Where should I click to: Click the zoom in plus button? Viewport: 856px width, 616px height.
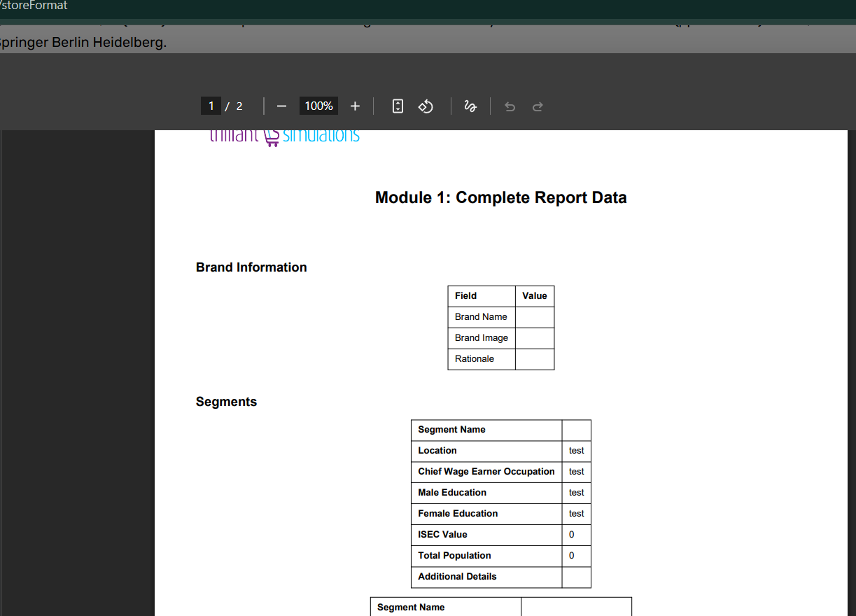coord(355,106)
